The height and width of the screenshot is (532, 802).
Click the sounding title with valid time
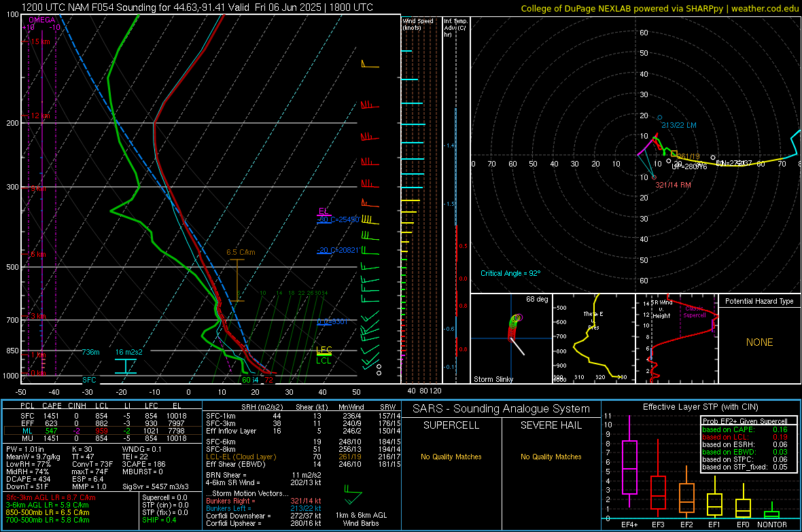197,7
